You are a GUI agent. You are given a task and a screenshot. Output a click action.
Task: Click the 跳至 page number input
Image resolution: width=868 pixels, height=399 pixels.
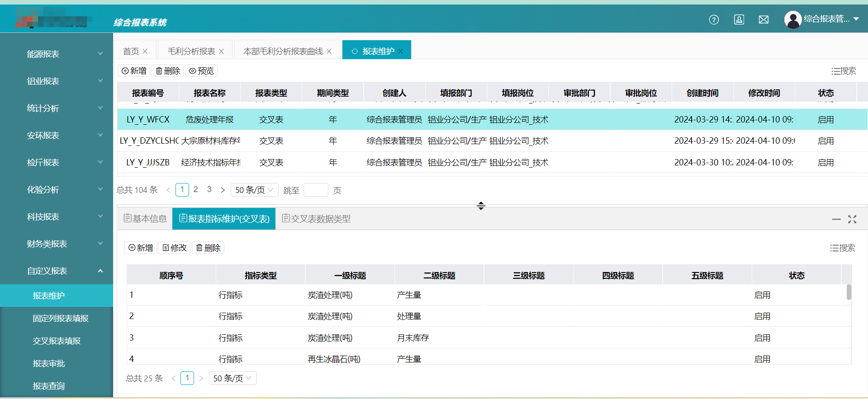click(316, 190)
